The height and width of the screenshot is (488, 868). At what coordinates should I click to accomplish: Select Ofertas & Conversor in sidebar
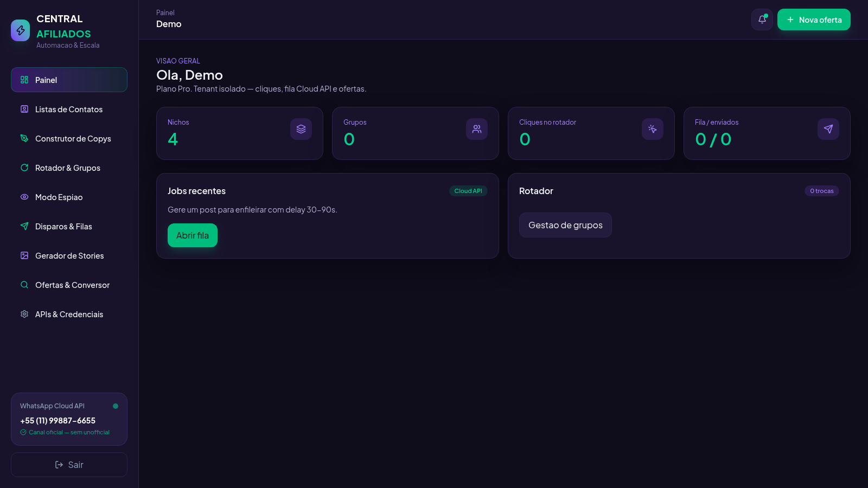tap(69, 285)
